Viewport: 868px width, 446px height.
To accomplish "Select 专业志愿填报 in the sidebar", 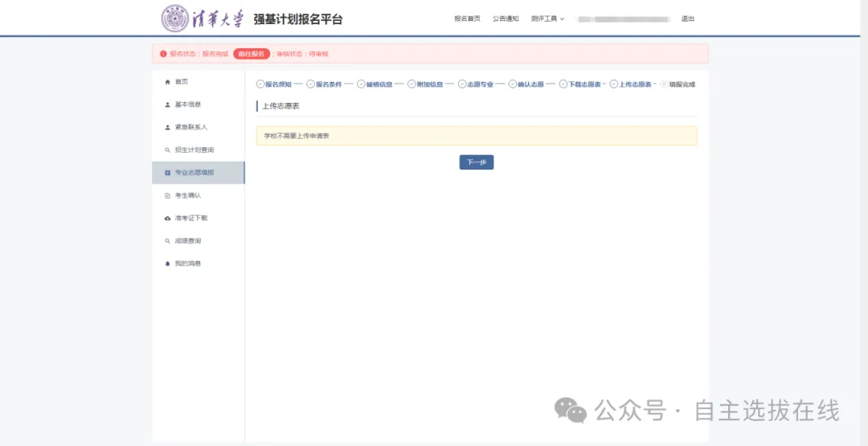I will 194,173.
